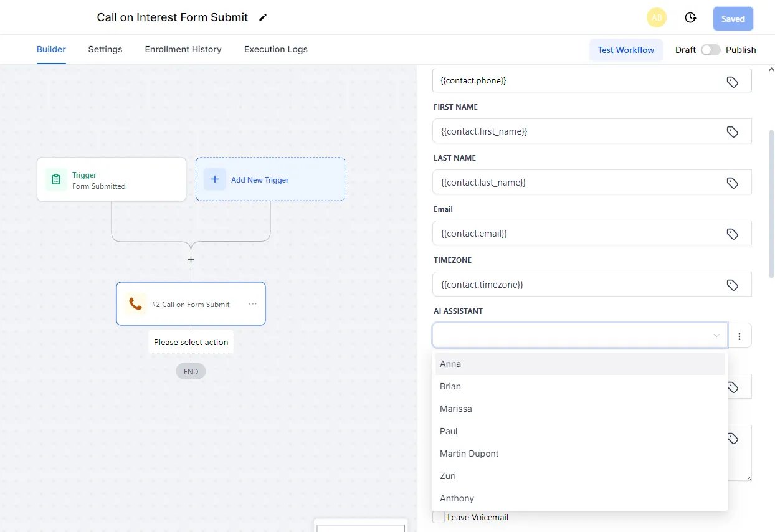Open ellipsis menu on Call on Form Submit node
Screen dimensions: 775x532
click(252, 304)
